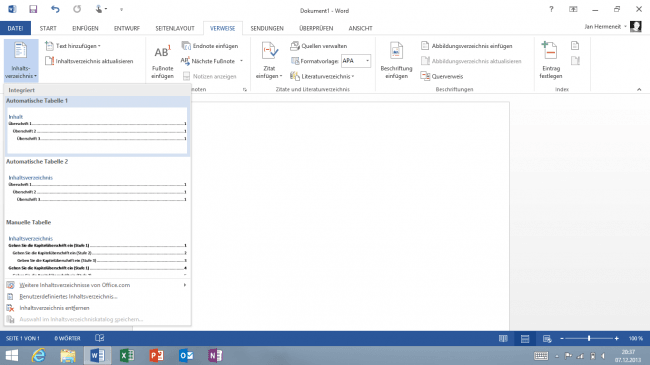The image size is (650, 365).
Task: Open Excel from the taskbar
Action: coord(127,355)
